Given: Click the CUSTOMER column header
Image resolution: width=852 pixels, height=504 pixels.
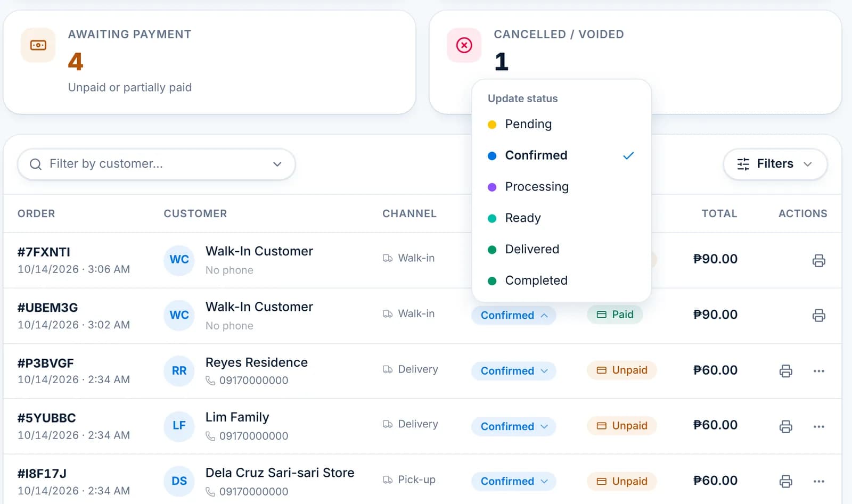Looking at the screenshot, I should click(x=195, y=213).
